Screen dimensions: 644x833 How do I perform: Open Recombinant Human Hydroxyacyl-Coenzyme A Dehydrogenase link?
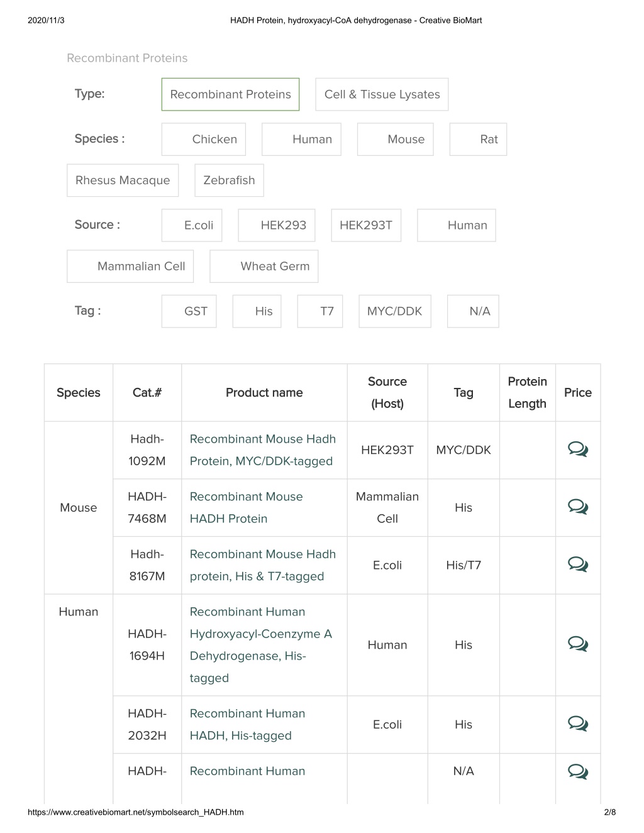coord(261,645)
